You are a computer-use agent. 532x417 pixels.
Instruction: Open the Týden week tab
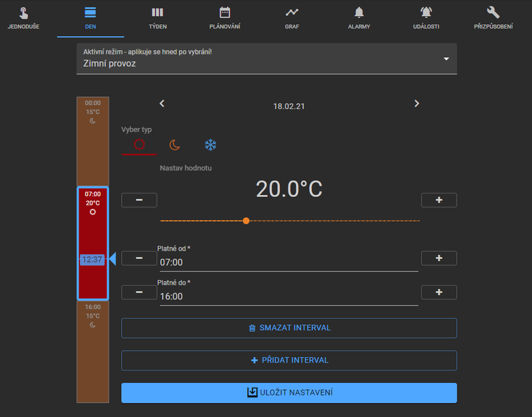157,19
